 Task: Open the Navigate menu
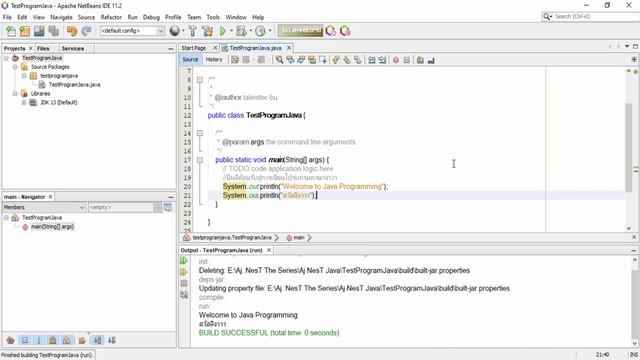[61, 17]
